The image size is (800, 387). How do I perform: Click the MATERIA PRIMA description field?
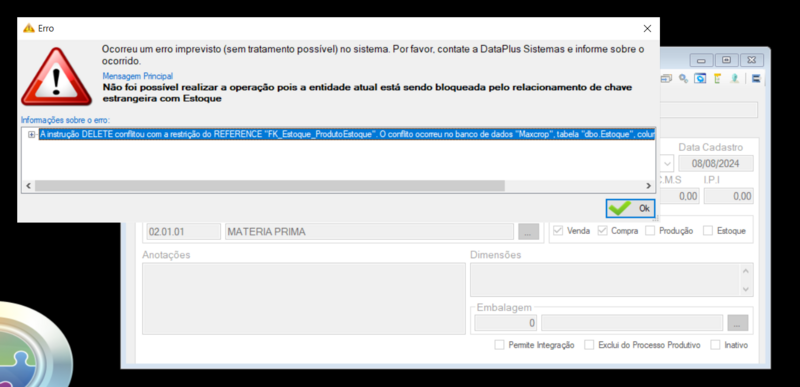369,231
